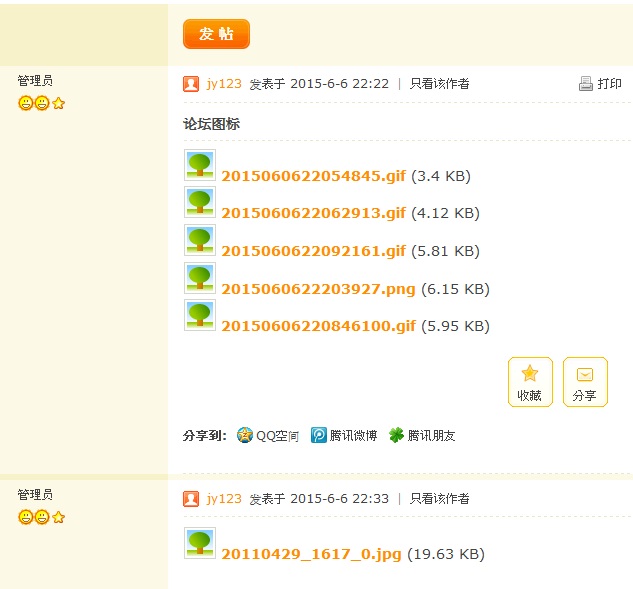Click 只看该作者 in the 22:22 post
633x589 pixels.
pos(440,84)
